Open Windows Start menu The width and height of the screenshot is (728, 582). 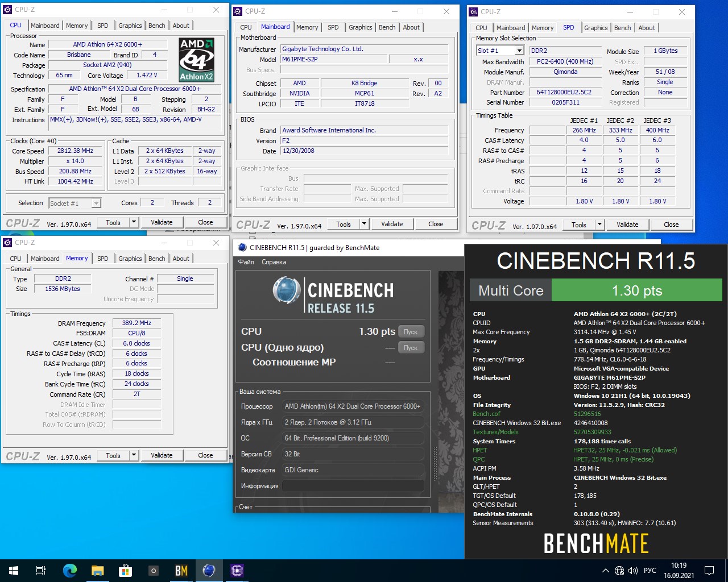(14, 571)
